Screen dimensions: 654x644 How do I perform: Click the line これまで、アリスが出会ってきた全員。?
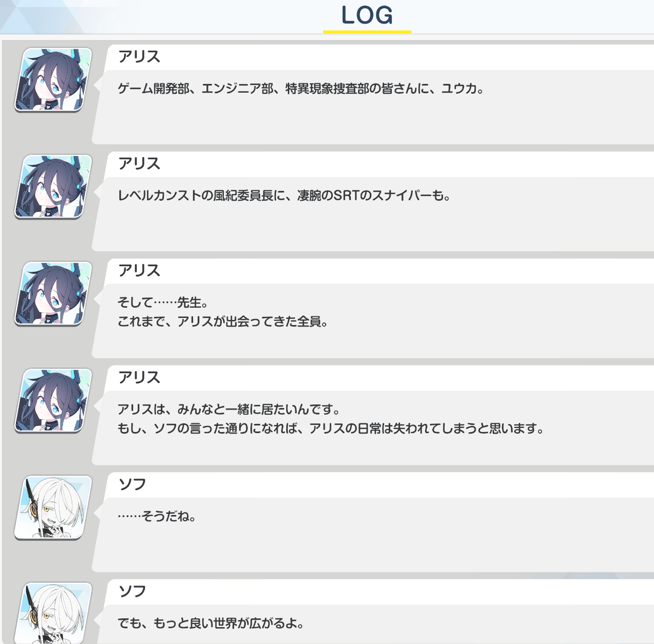pos(223,321)
